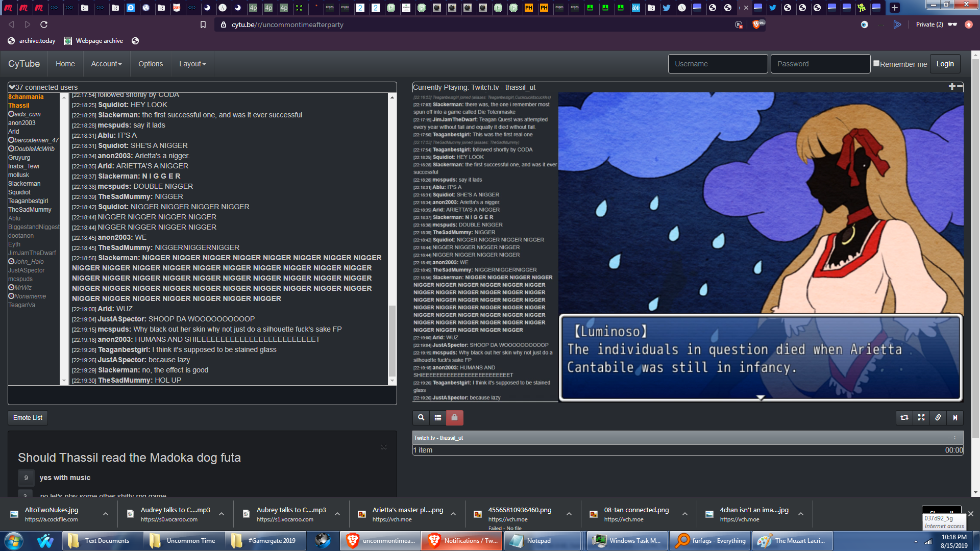This screenshot has width=980, height=551.
Task: Expand first Aubrey talks mp3 download options
Action: (x=222, y=514)
